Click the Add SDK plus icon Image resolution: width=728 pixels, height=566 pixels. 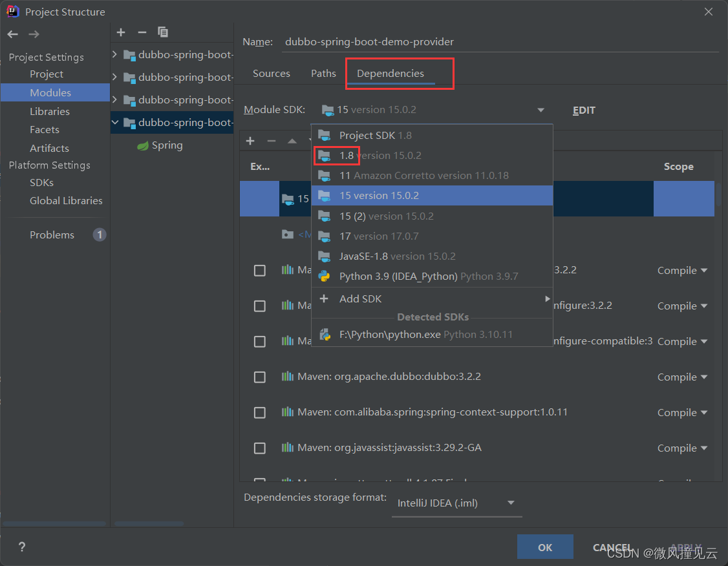click(x=324, y=299)
